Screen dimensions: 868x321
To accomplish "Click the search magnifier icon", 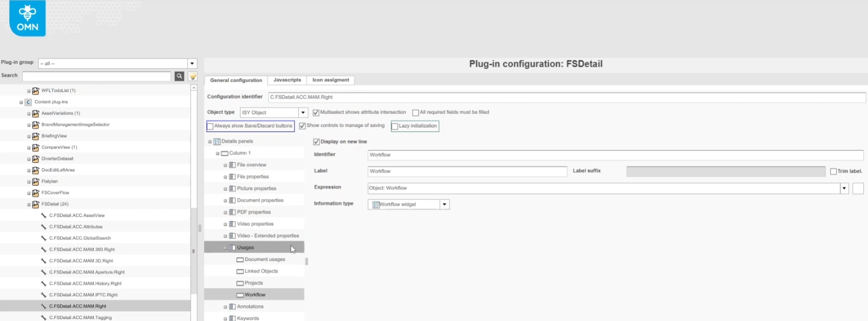I will click(x=179, y=76).
